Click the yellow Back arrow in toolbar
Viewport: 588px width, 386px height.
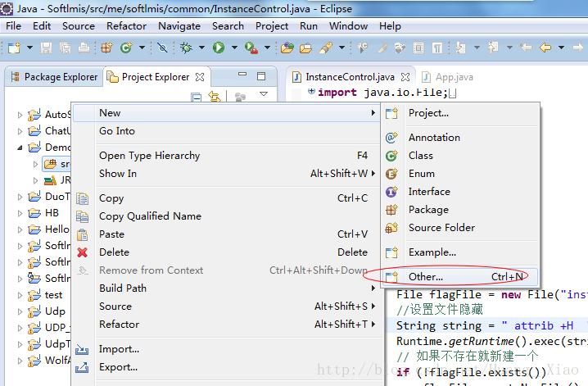pos(545,48)
